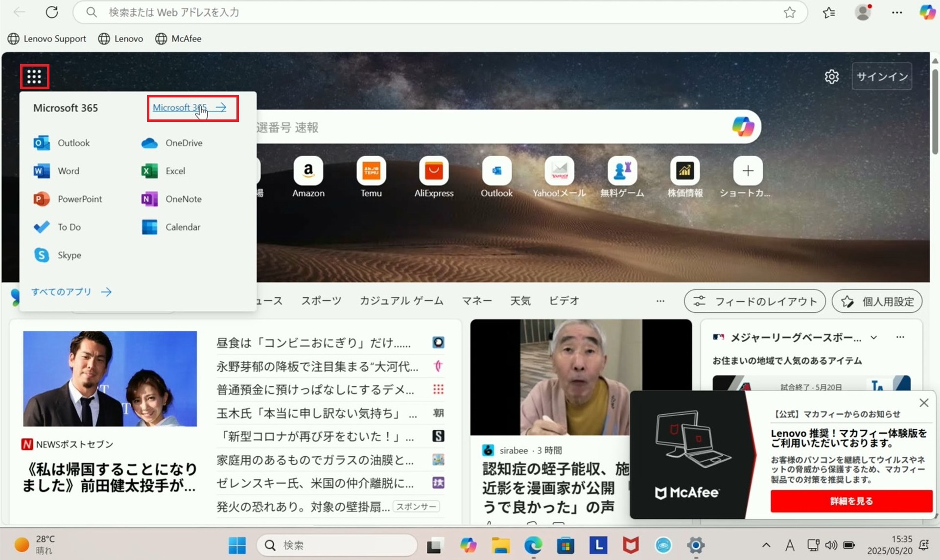Image resolution: width=940 pixels, height=560 pixels.
Task: Switch to the 天気 feed tab
Action: pos(520,301)
